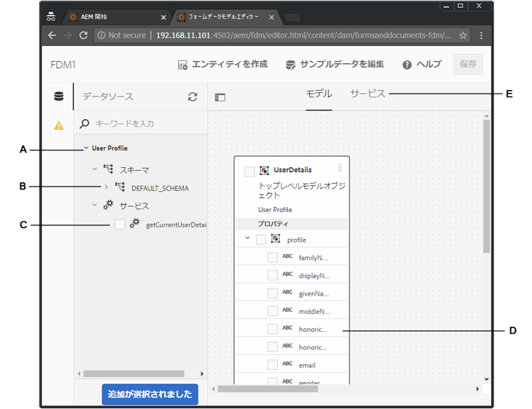Screen dimensions: 532x409
Task: Tick the email property checkbox
Action: (x=273, y=365)
